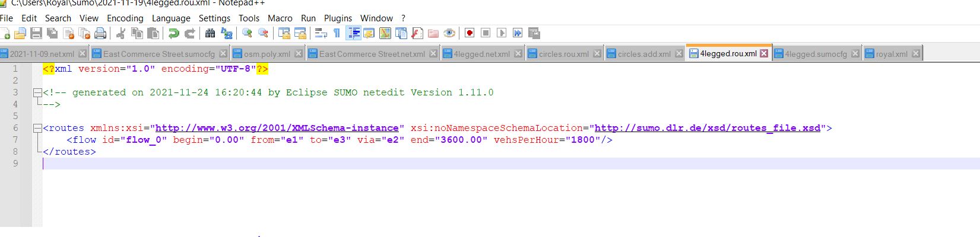The width and height of the screenshot is (980, 237).
Task: Switch to osm.poly.xml tab
Action: pos(267,53)
